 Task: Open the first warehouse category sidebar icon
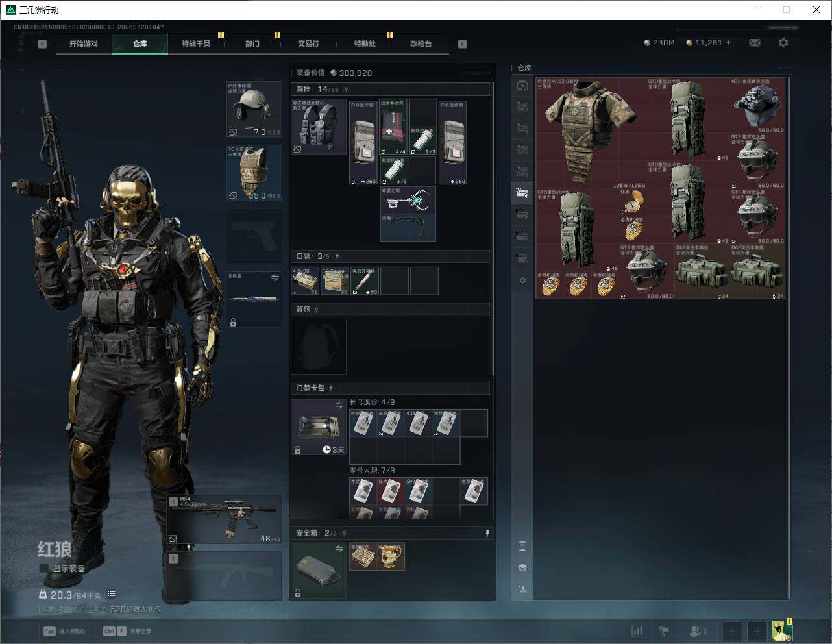(x=522, y=86)
